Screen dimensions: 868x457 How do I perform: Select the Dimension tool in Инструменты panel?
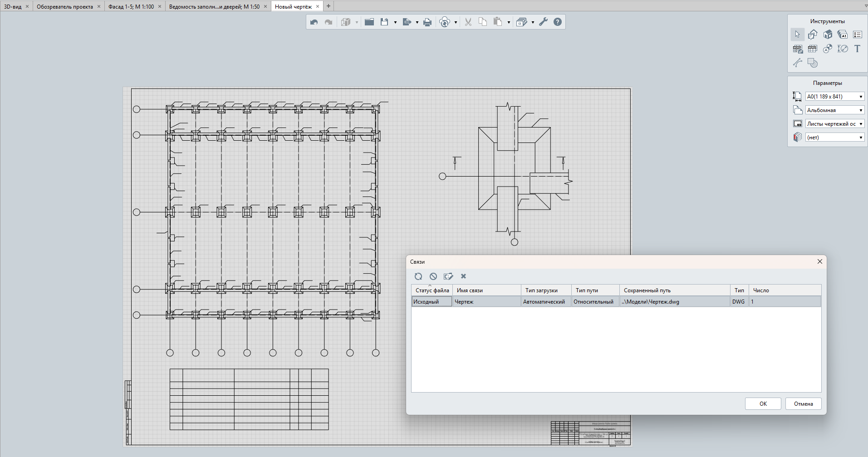843,49
